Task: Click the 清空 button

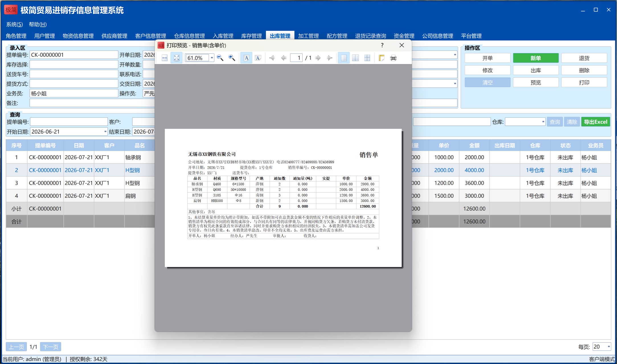Action: 487,82
